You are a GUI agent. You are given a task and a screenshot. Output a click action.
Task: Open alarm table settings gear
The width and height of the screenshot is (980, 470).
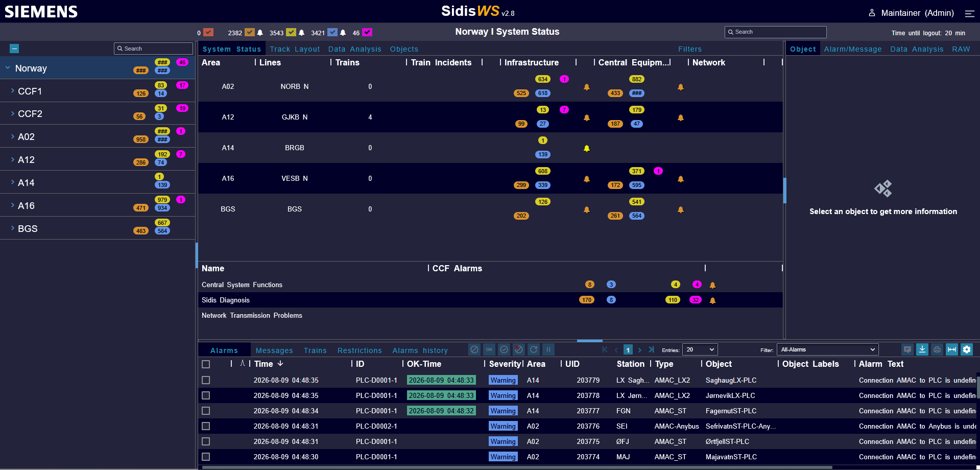click(x=966, y=349)
